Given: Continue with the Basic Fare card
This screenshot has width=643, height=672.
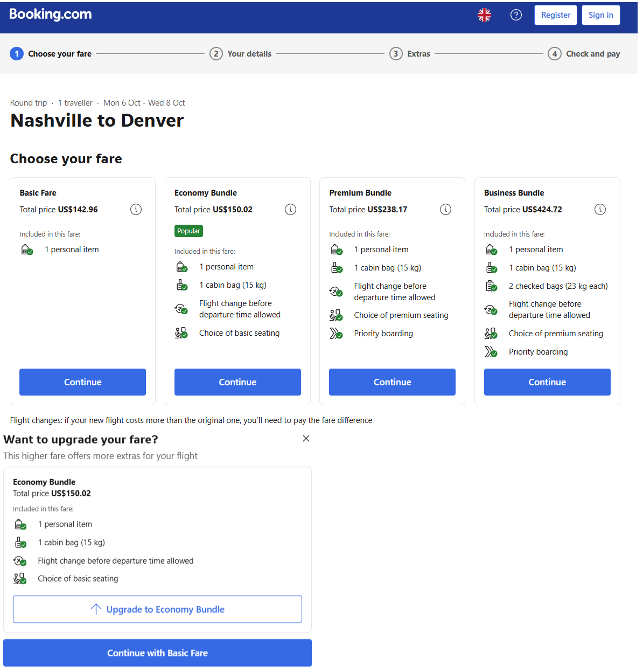Looking at the screenshot, I should point(82,382).
